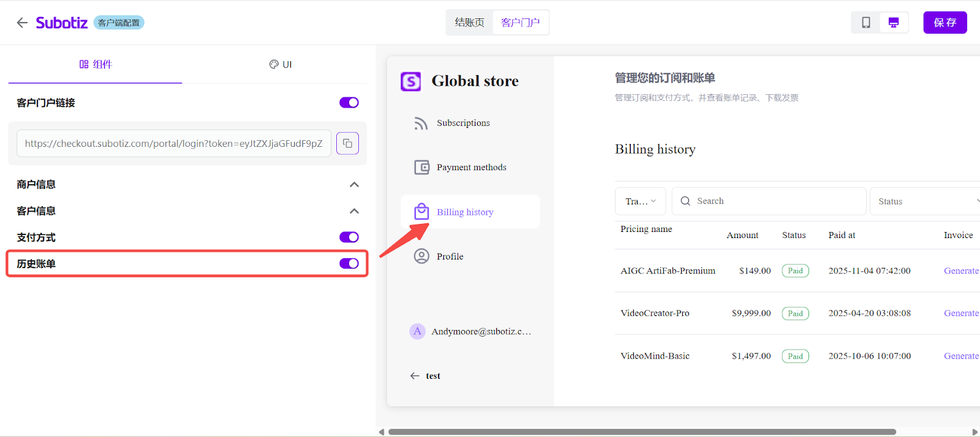
Task: Turn off the 历史账单 toggle
Action: [x=349, y=263]
